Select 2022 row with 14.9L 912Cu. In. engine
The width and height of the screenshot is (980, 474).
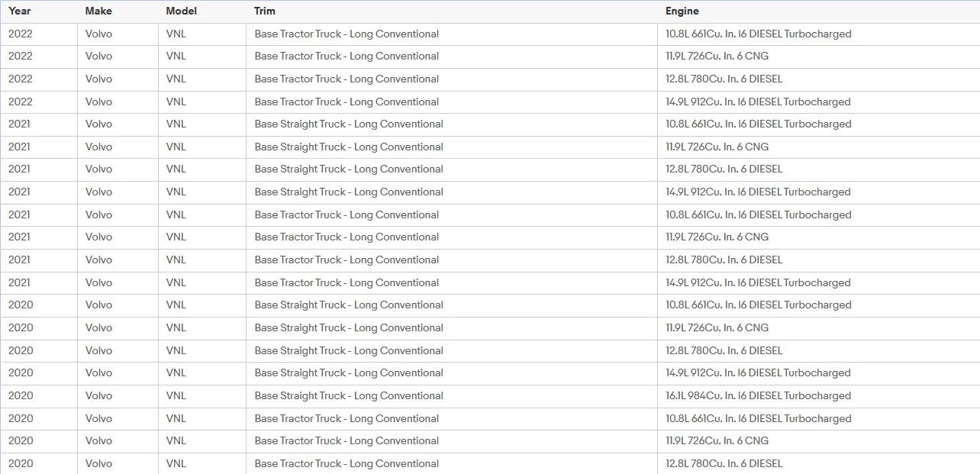(490, 102)
